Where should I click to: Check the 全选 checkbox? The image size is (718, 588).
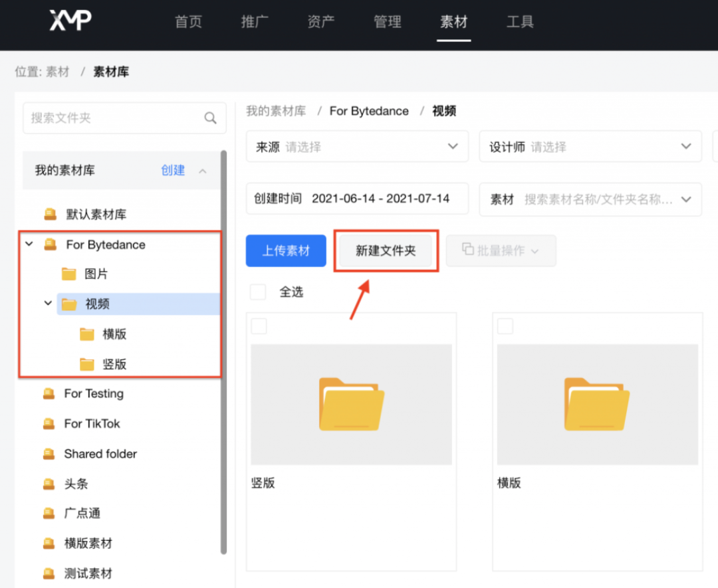(258, 292)
